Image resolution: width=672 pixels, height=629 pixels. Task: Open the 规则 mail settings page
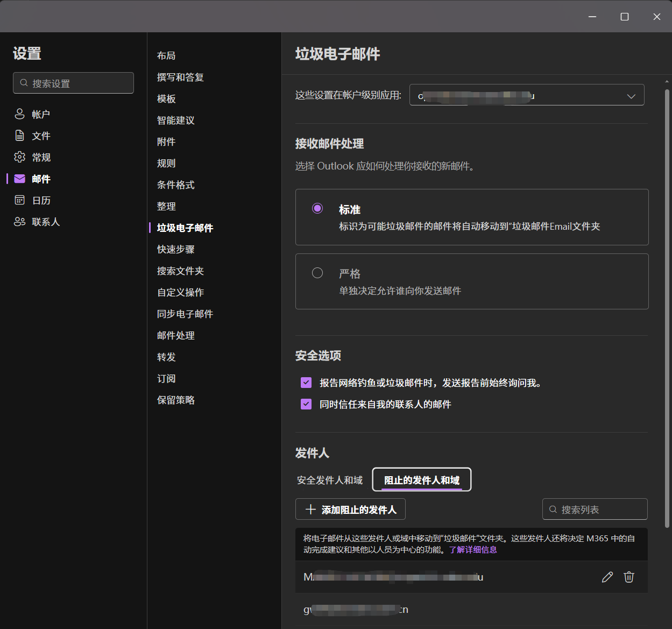(166, 163)
